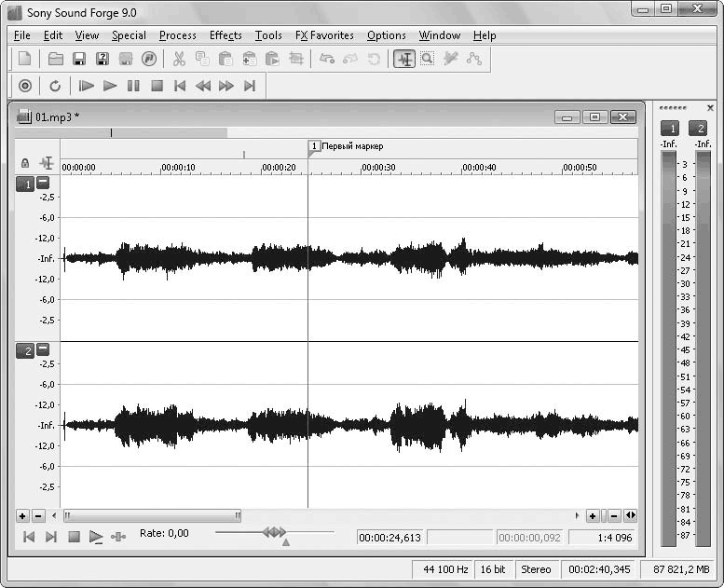Collapse channel 1 with minus button
Viewport: 724px width, 588px height.
click(43, 184)
